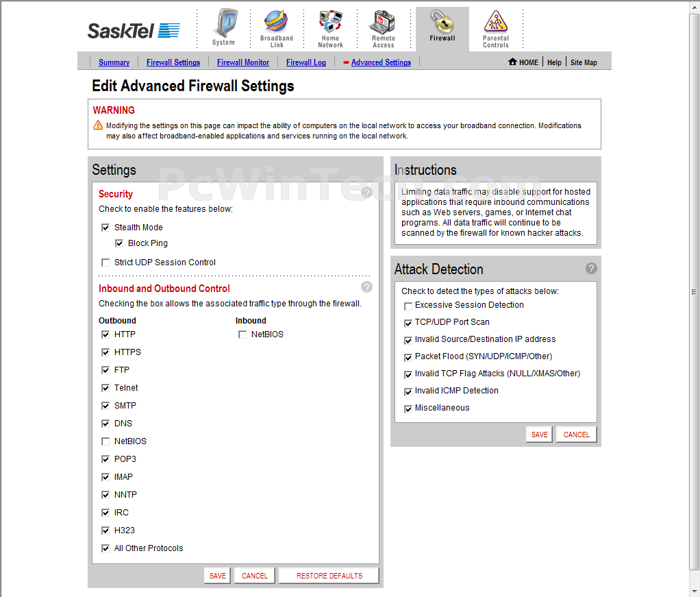700x597 pixels.
Task: Uncheck All Other Protocols
Action: click(105, 548)
